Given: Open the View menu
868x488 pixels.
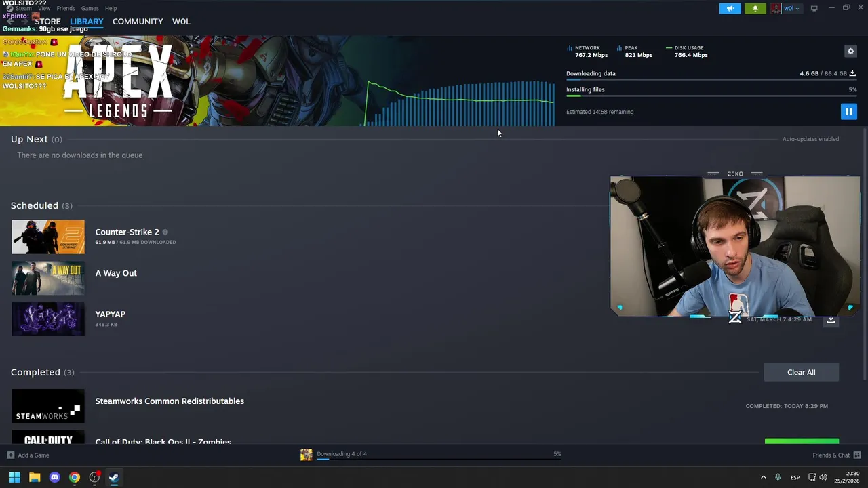Looking at the screenshot, I should [x=44, y=8].
